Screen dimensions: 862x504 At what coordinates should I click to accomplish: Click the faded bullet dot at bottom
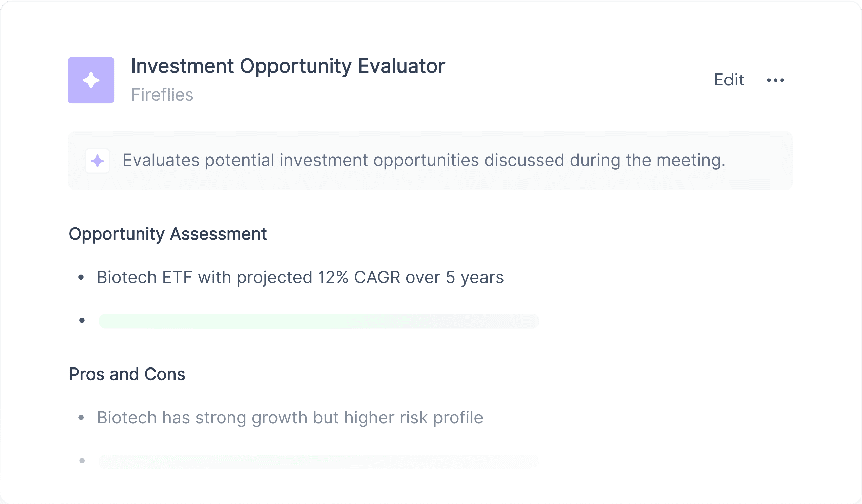click(82, 461)
